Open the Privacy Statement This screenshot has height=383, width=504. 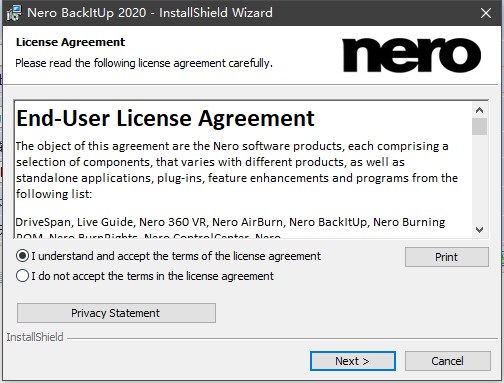click(x=116, y=313)
